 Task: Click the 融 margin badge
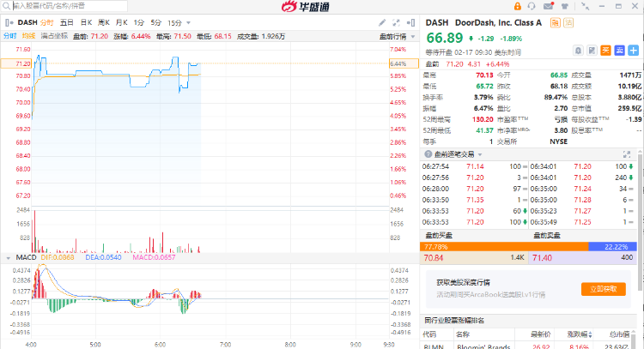click(555, 22)
